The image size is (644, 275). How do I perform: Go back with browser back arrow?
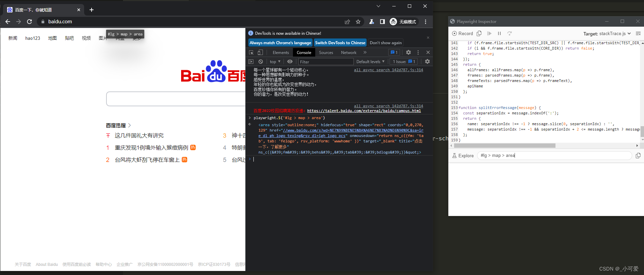pos(8,22)
